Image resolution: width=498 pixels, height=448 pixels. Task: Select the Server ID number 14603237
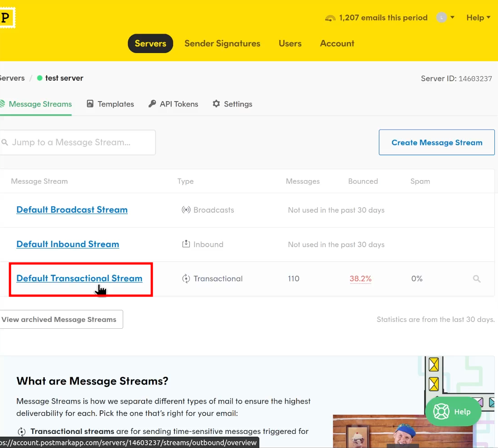click(475, 78)
